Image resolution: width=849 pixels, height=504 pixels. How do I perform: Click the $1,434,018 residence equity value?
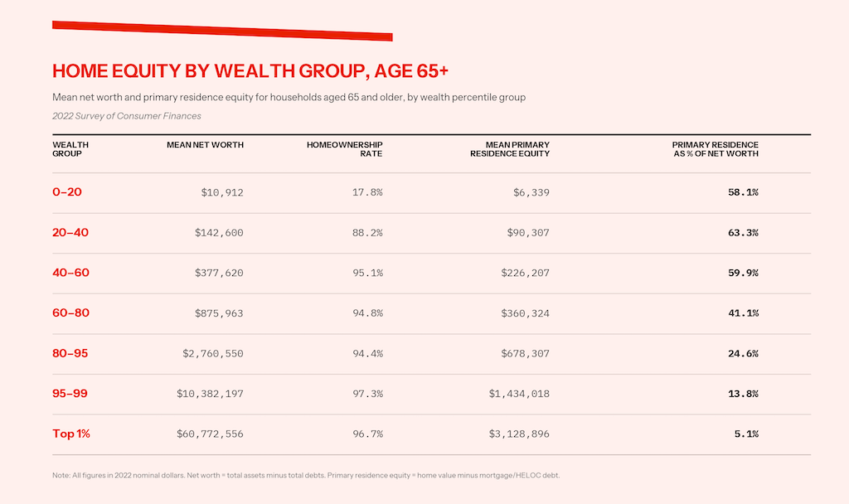[x=519, y=394]
